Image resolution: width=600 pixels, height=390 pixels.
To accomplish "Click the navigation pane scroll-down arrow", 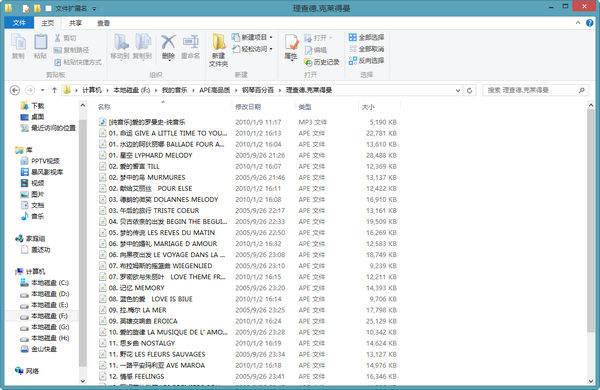I will tap(83, 380).
